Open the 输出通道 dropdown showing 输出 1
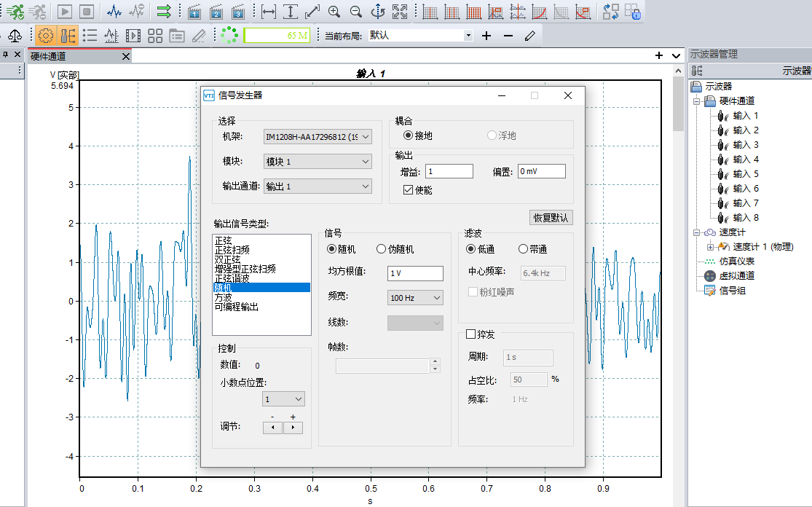 point(318,186)
